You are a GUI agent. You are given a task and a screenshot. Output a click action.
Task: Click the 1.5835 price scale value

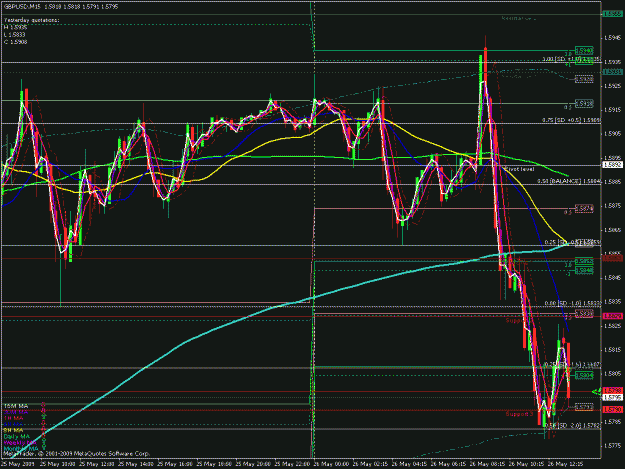(x=612, y=302)
